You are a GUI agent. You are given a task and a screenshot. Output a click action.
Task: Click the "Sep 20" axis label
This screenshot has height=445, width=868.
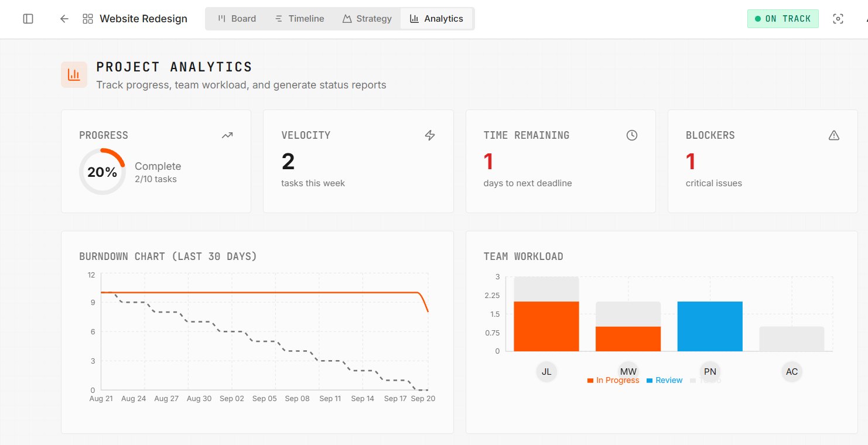423,399
